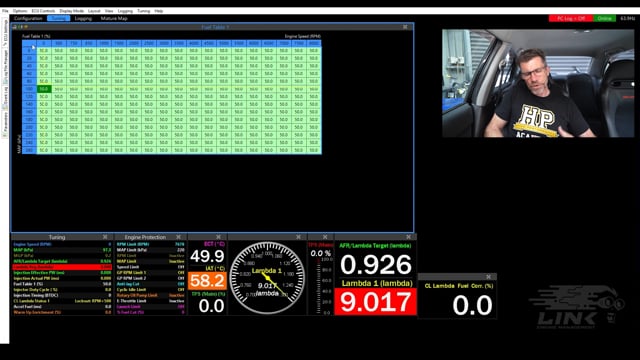Select Engine Speed (RPM) row in Tuning panel

point(62,244)
